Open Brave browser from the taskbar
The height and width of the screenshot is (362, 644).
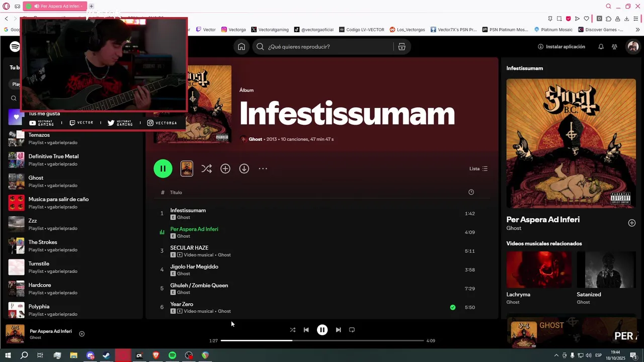point(155,355)
